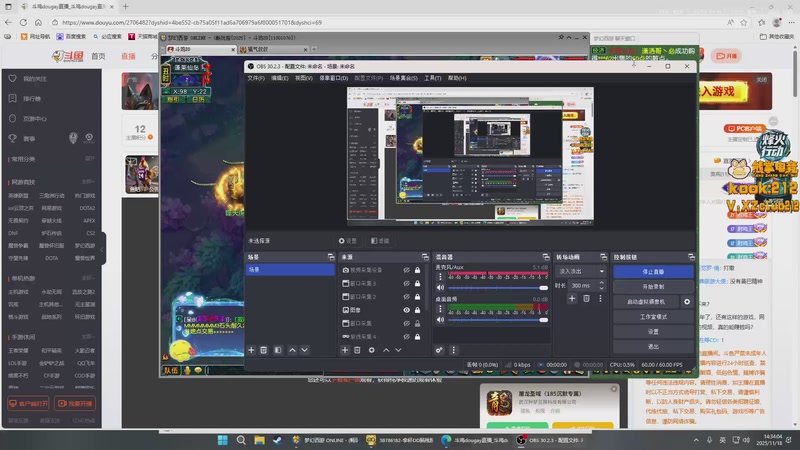Open mixer panel three-dot menu at bottom
Image resolution: width=800 pixels, height=450 pixels.
pyautogui.click(x=454, y=350)
